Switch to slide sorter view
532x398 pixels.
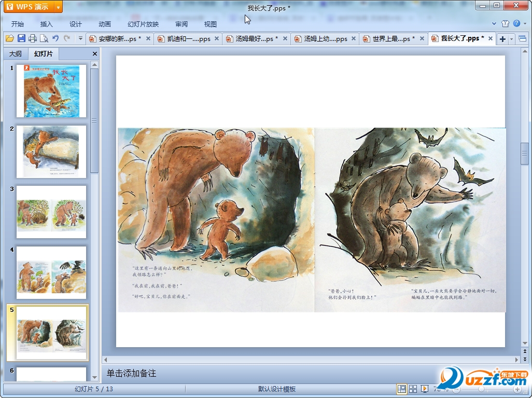click(413, 389)
